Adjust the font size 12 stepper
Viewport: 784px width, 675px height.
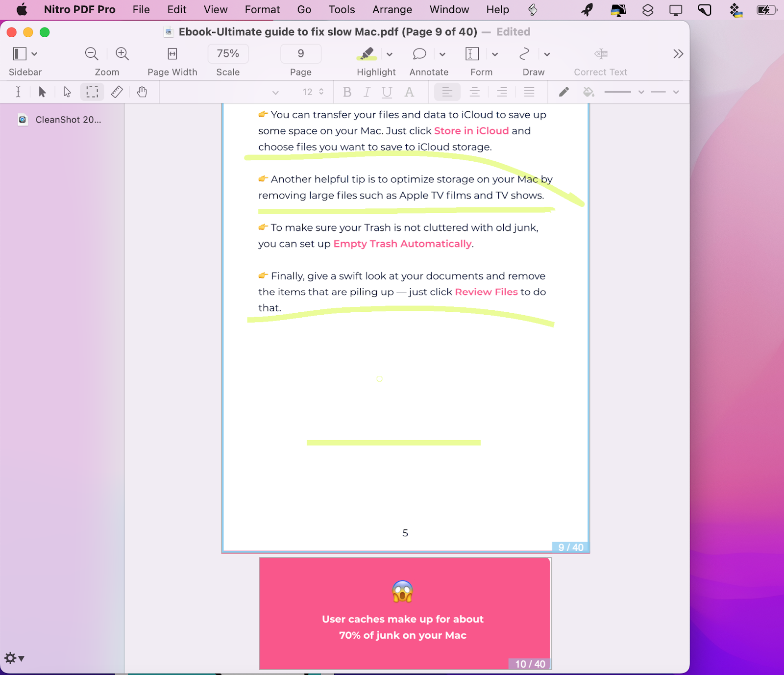[321, 92]
